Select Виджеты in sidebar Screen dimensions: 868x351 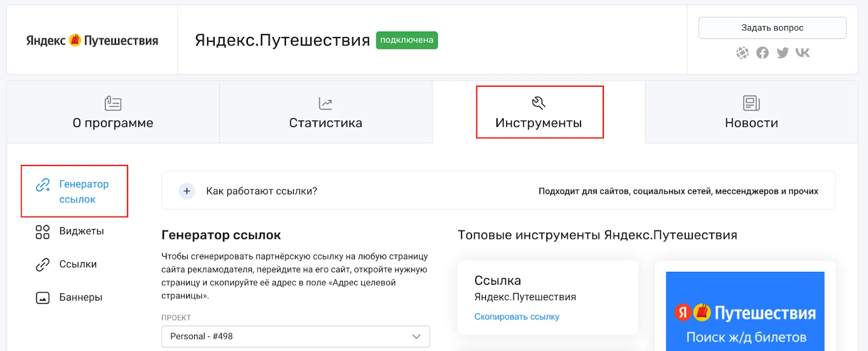pos(69,231)
